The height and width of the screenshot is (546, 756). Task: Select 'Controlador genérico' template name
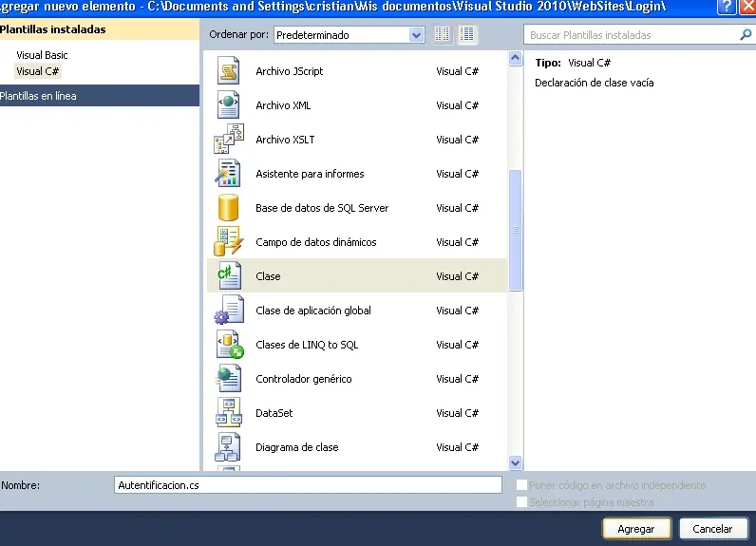point(304,379)
